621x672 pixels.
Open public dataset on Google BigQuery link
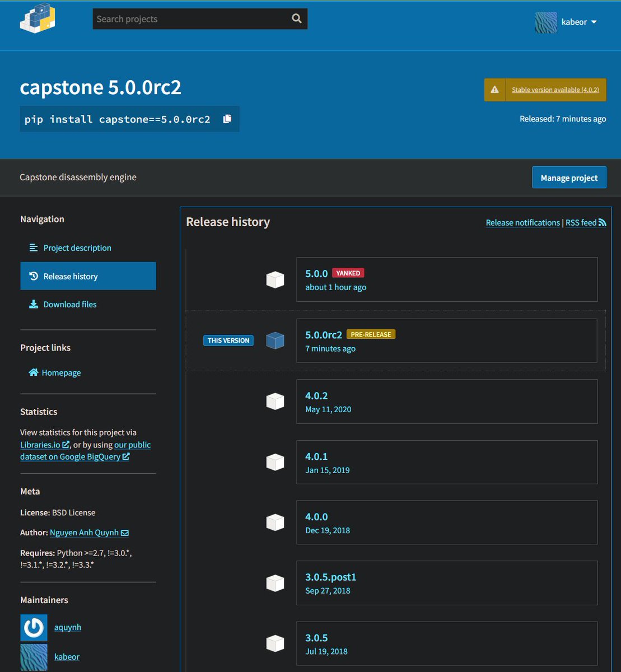86,451
